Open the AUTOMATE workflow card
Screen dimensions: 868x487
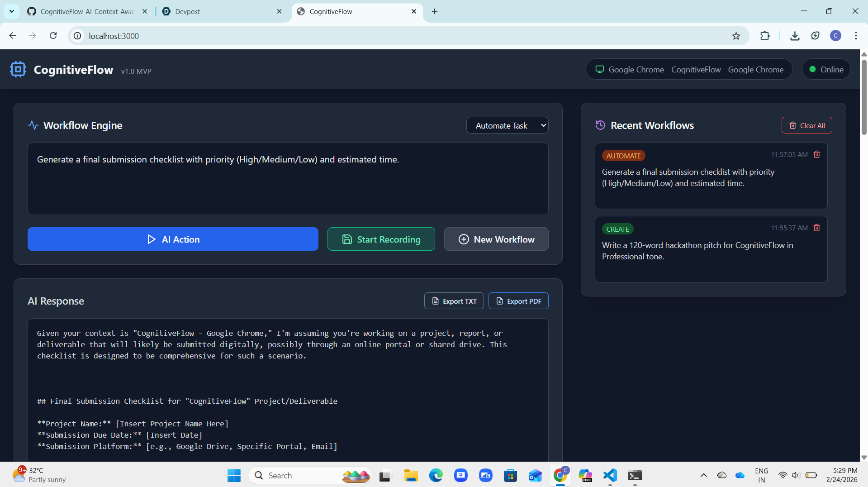click(x=711, y=176)
